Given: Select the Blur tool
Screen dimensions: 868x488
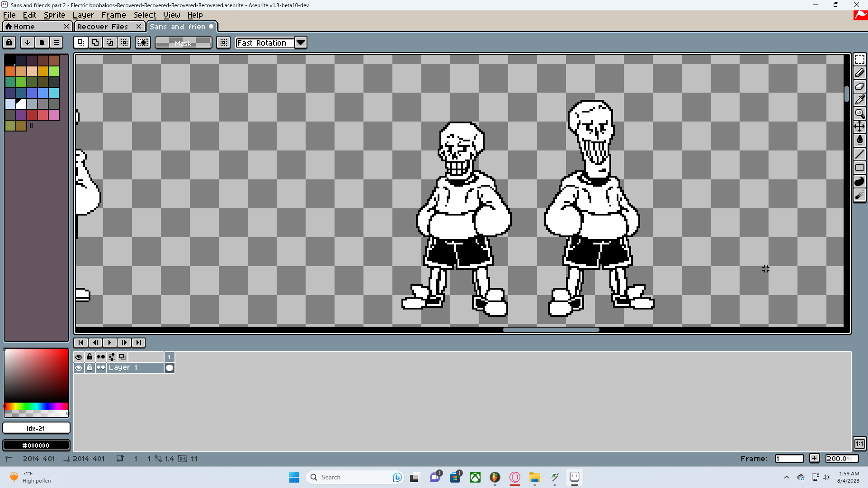Looking at the screenshot, I should pos(859,195).
